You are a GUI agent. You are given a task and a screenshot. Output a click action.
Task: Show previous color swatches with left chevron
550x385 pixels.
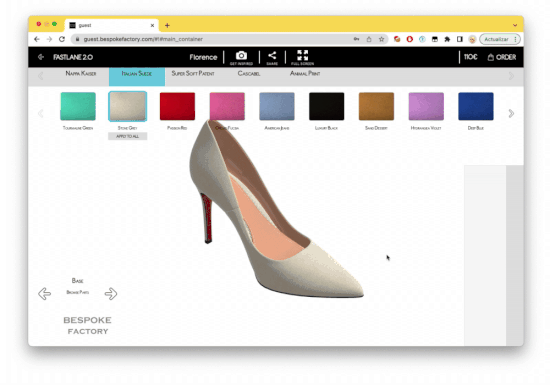[x=41, y=113]
